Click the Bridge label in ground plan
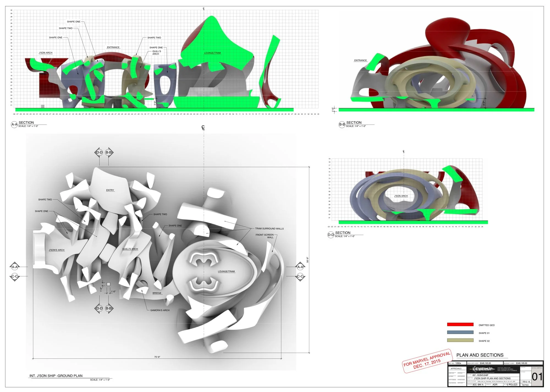The image size is (550, 392). coord(157,293)
